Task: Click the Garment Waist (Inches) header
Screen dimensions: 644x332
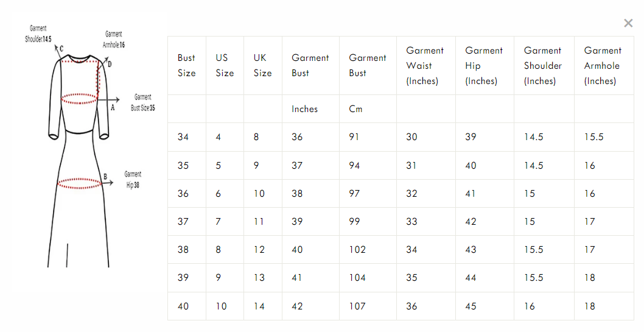Action: [425, 65]
